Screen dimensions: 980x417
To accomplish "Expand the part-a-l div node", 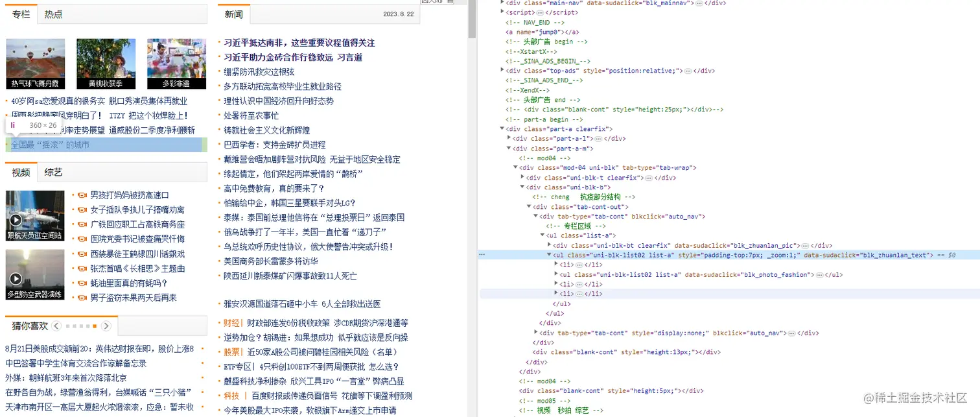I will coord(509,139).
